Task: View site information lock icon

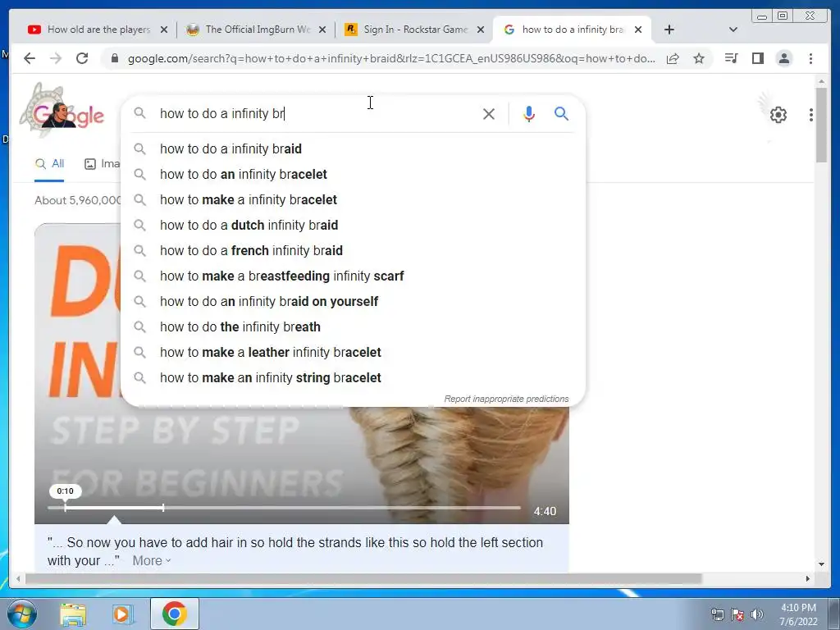Action: [114, 58]
